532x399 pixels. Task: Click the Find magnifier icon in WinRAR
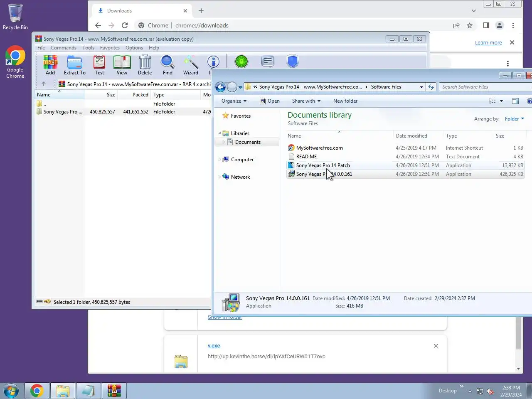(x=167, y=65)
